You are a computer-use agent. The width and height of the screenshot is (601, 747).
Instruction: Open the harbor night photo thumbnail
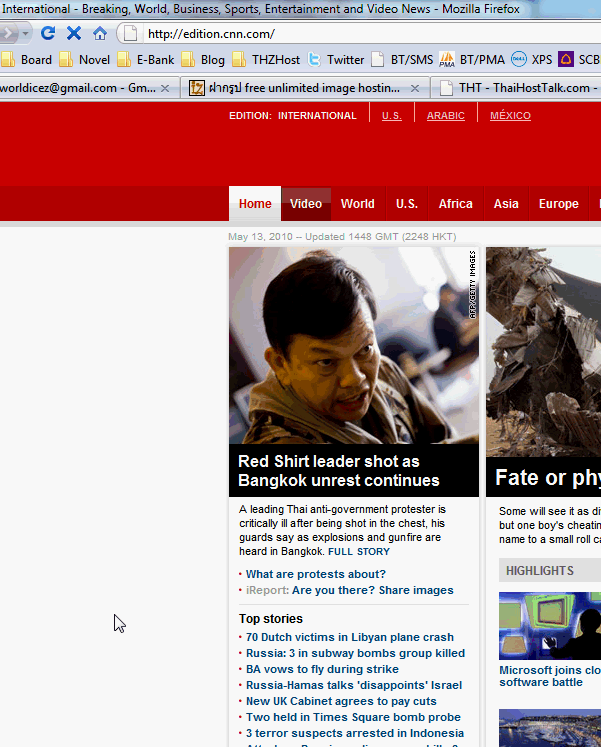550,728
